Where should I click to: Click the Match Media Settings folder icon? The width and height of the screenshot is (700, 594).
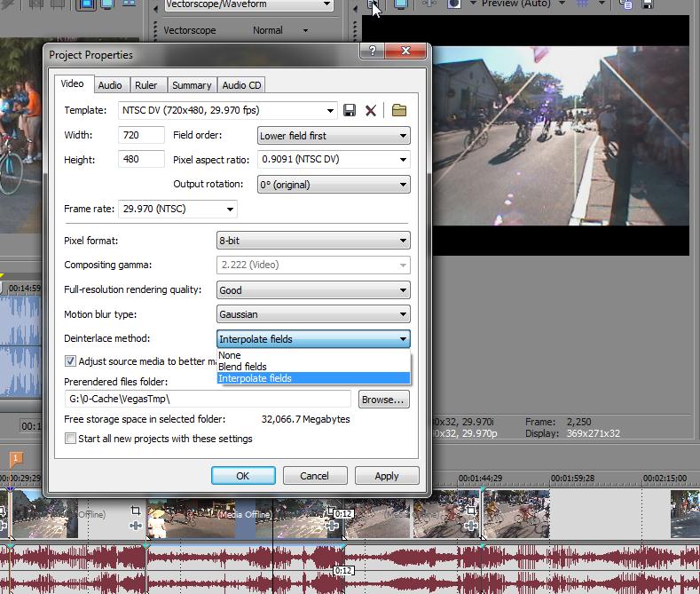[398, 111]
